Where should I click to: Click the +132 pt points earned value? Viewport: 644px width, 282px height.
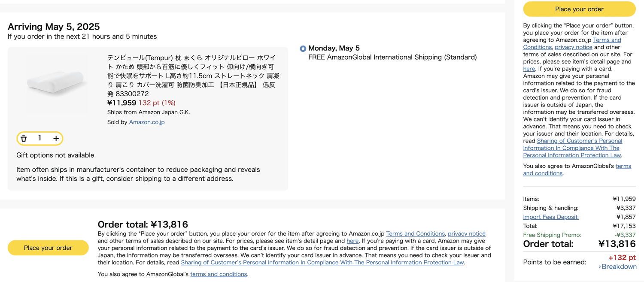click(622, 258)
